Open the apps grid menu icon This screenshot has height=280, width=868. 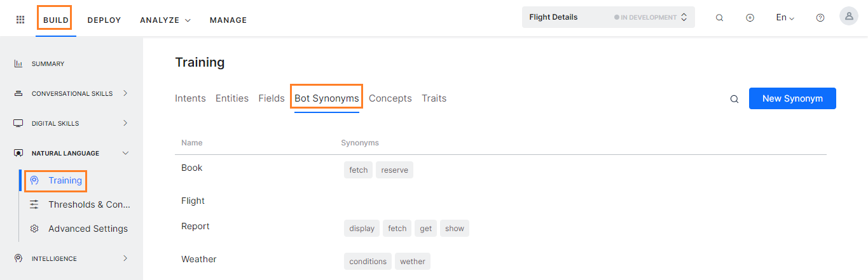pyautogui.click(x=20, y=20)
